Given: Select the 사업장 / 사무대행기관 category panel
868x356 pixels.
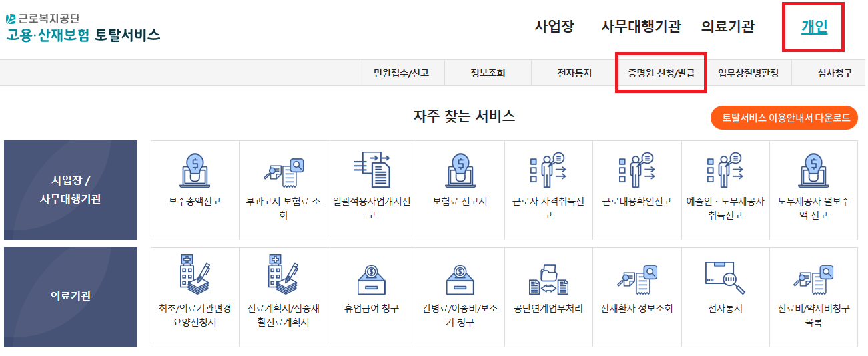Looking at the screenshot, I should click(71, 190).
